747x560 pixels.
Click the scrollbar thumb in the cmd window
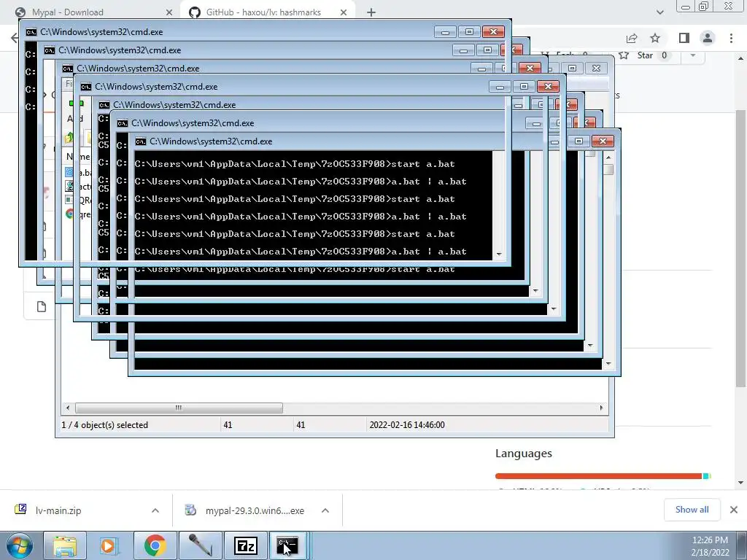point(608,169)
